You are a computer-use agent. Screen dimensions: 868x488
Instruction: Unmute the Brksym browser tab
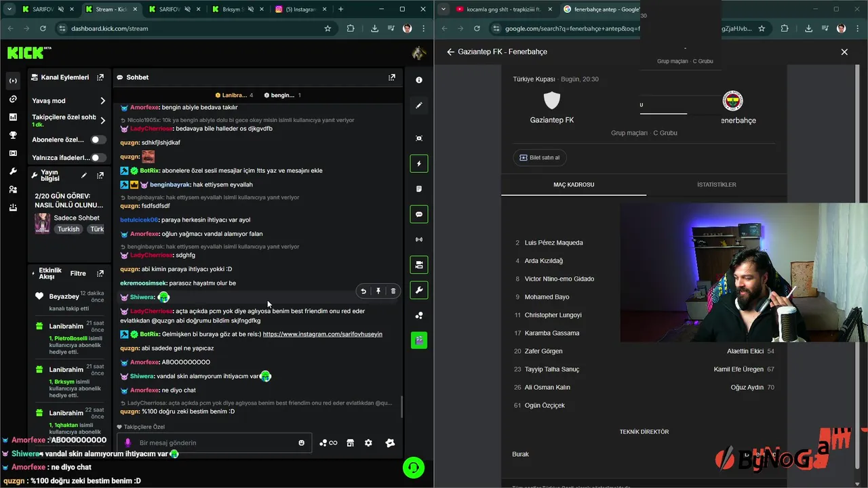[x=250, y=9]
